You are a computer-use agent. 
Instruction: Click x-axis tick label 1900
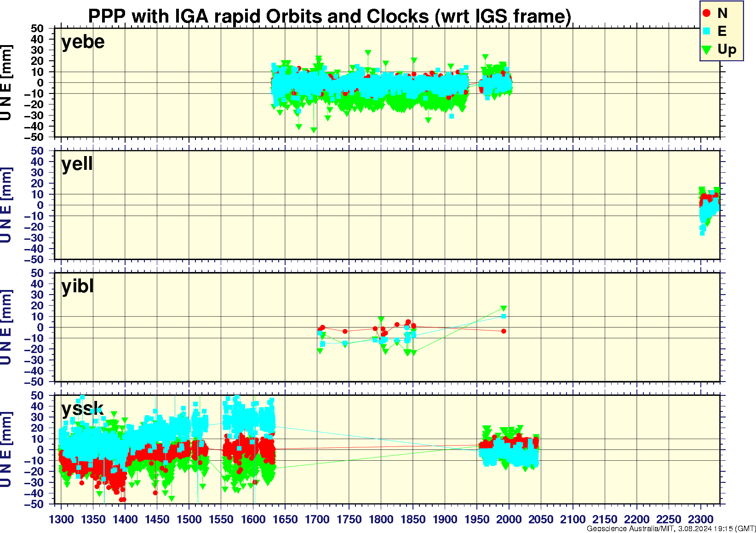pyautogui.click(x=445, y=519)
